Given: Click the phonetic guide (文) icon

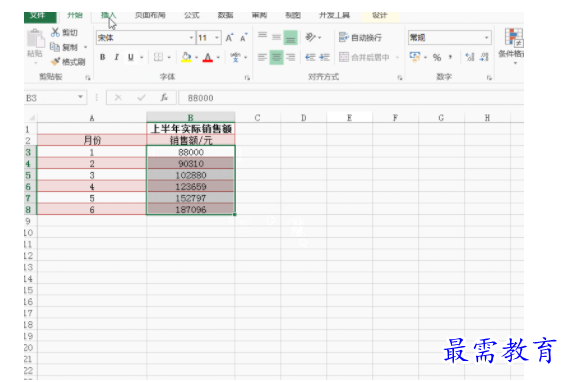Looking at the screenshot, I should point(235,57).
